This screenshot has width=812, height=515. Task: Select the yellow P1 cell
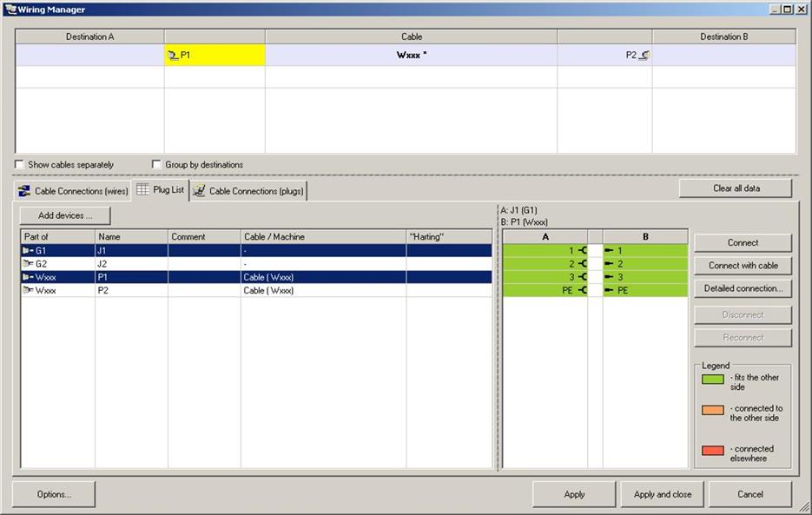coord(215,55)
